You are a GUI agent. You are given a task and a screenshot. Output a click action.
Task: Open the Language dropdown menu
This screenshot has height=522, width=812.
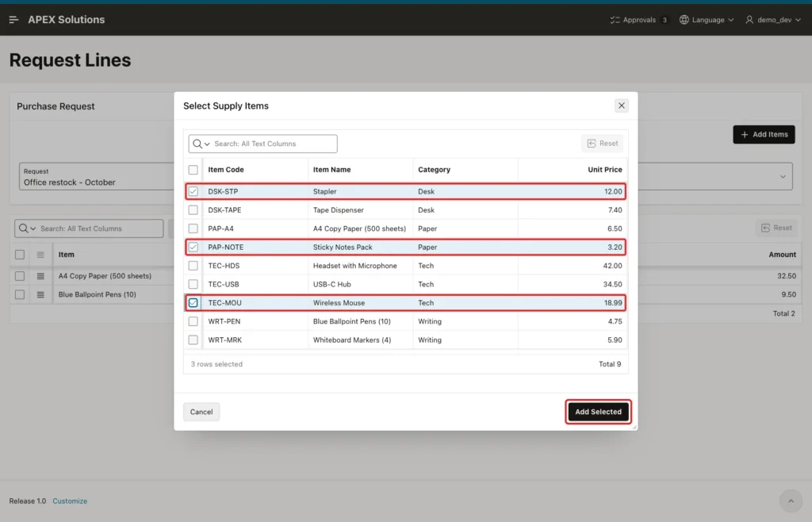707,20
